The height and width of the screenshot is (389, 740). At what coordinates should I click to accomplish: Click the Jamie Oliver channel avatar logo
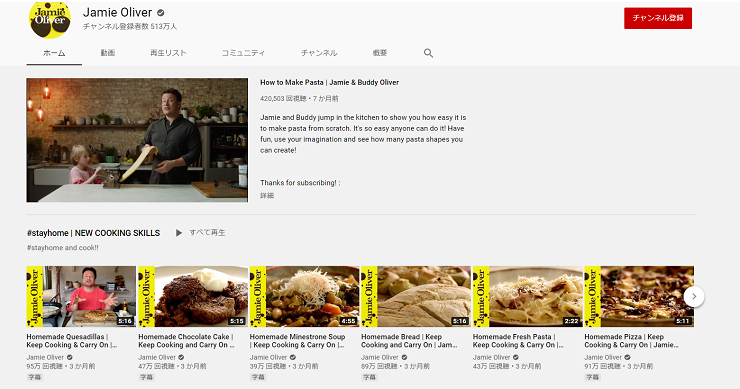(50, 19)
